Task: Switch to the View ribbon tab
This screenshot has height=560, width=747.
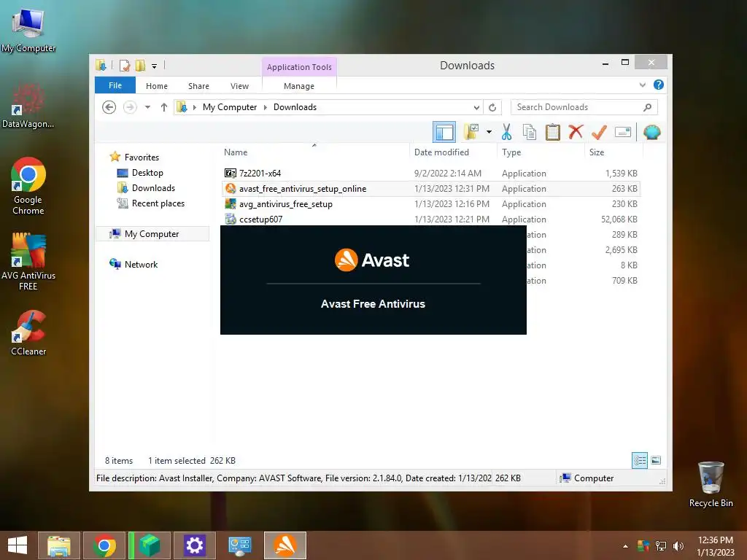Action: [239, 86]
